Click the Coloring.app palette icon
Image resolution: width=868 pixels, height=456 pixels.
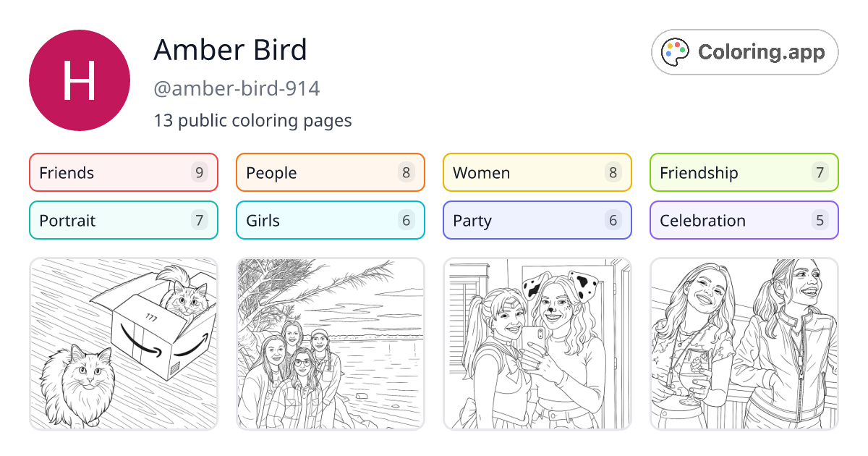[x=675, y=51]
